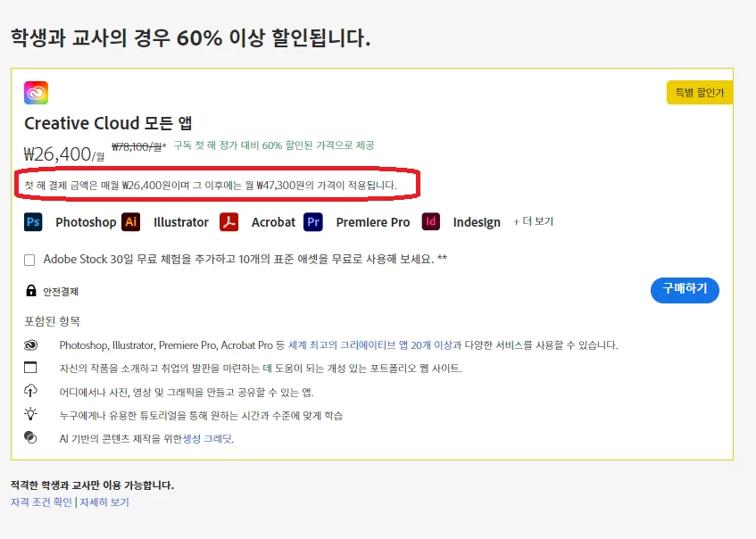The width and height of the screenshot is (756, 539).
Task: Open '세계 최고의 크리에이티브 앱 20개 이상' link
Action: click(x=370, y=345)
